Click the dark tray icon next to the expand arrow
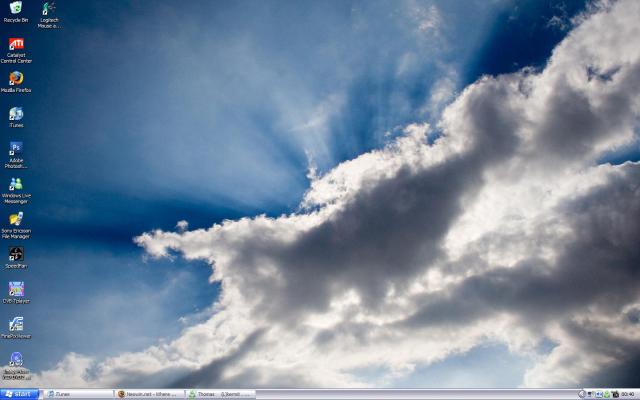This screenshot has height=400, width=640. coord(590,394)
